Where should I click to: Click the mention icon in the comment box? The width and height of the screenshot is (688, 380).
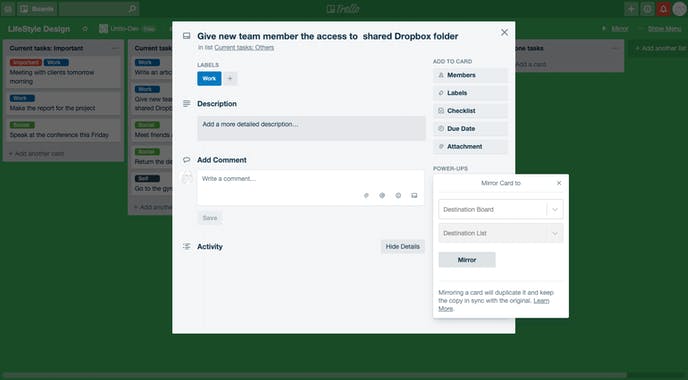click(x=382, y=195)
